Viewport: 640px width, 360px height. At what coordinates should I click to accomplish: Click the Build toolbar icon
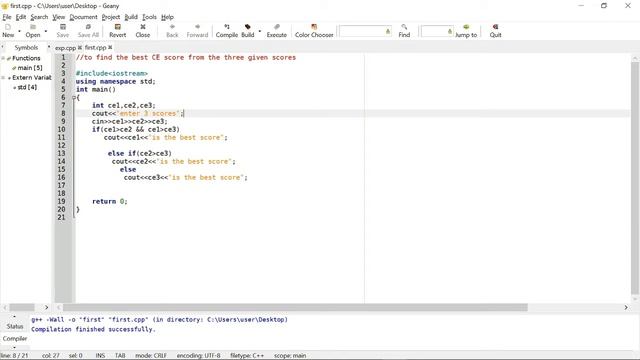click(247, 31)
